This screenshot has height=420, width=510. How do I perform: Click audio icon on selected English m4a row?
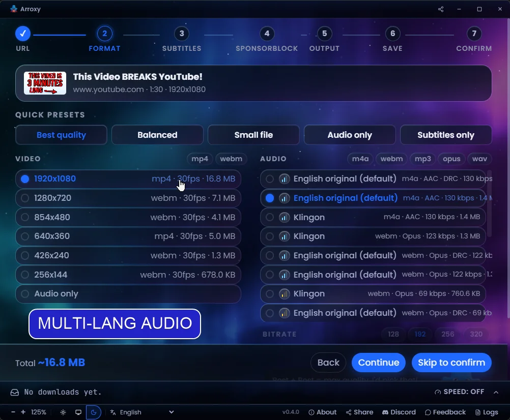pos(285,198)
